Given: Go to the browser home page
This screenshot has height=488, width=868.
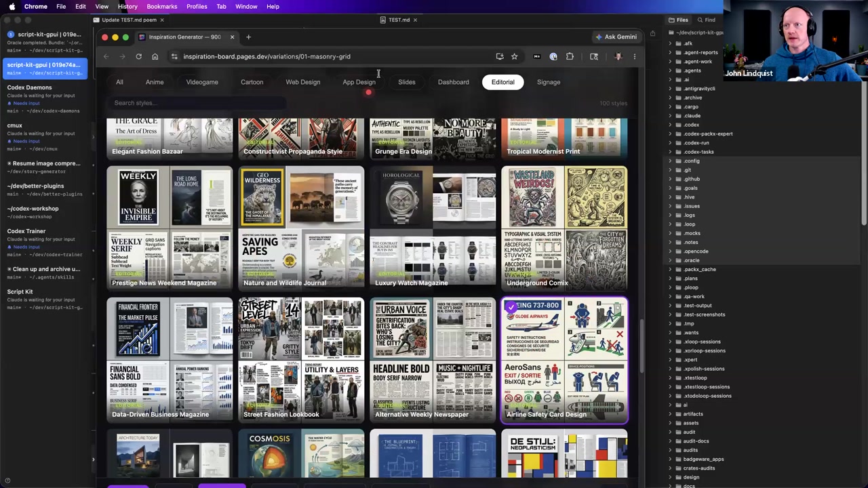Looking at the screenshot, I should pyautogui.click(x=155, y=57).
